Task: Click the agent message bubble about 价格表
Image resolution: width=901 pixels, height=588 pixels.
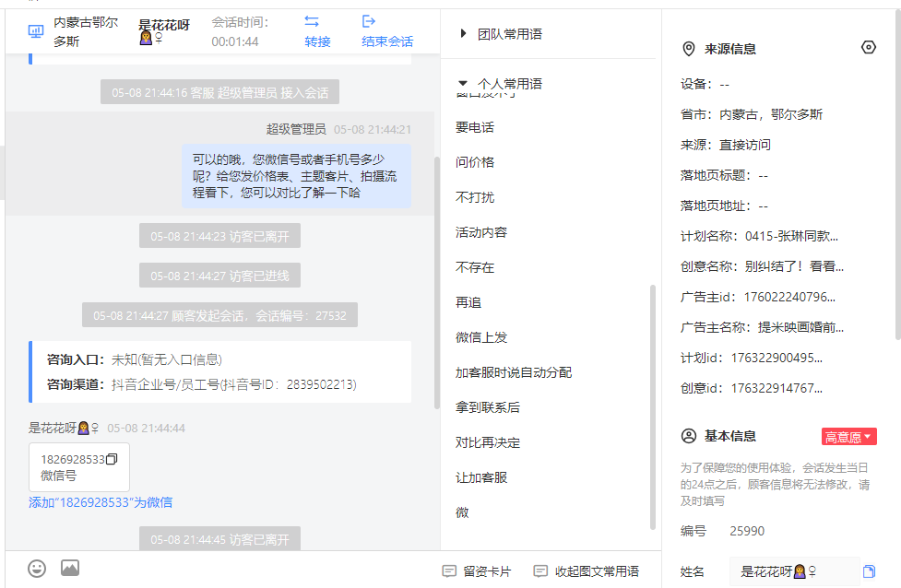Action: click(x=297, y=176)
